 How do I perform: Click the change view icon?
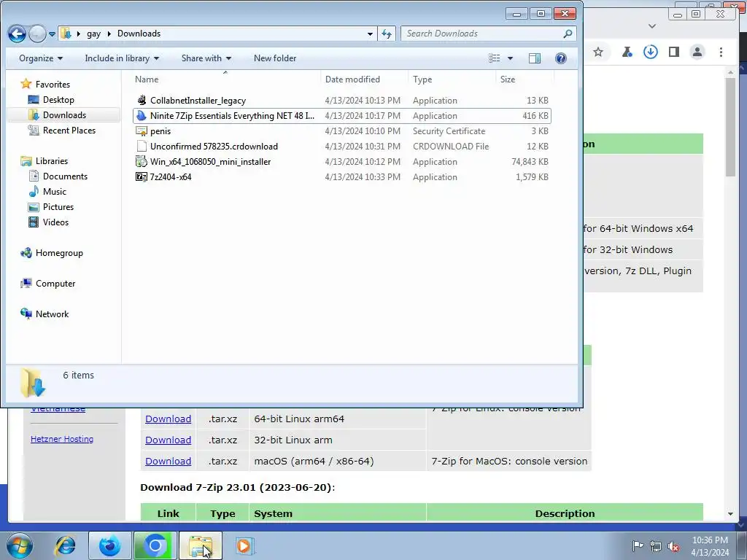click(495, 58)
